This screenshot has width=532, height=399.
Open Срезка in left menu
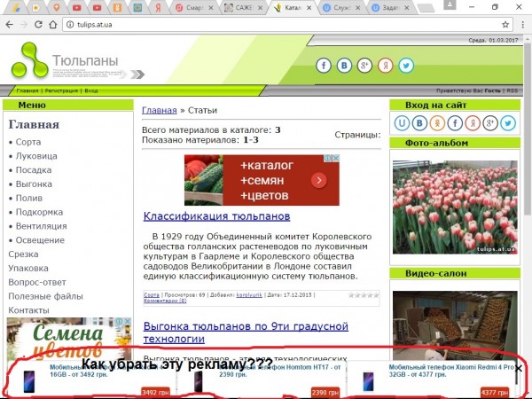click(23, 254)
